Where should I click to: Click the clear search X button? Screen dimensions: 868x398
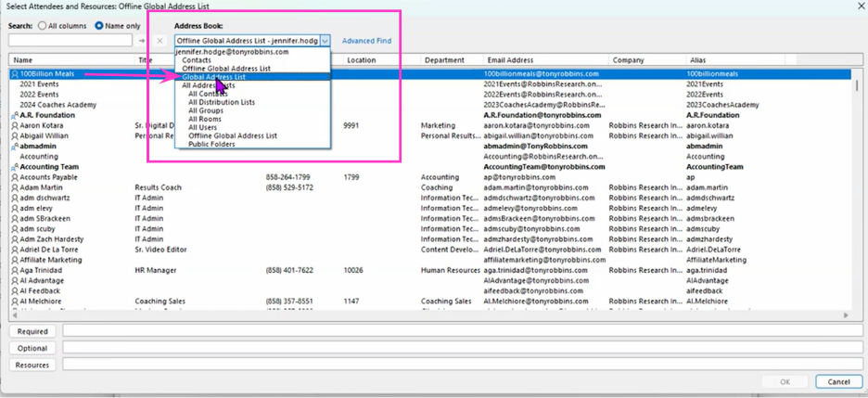click(x=159, y=41)
